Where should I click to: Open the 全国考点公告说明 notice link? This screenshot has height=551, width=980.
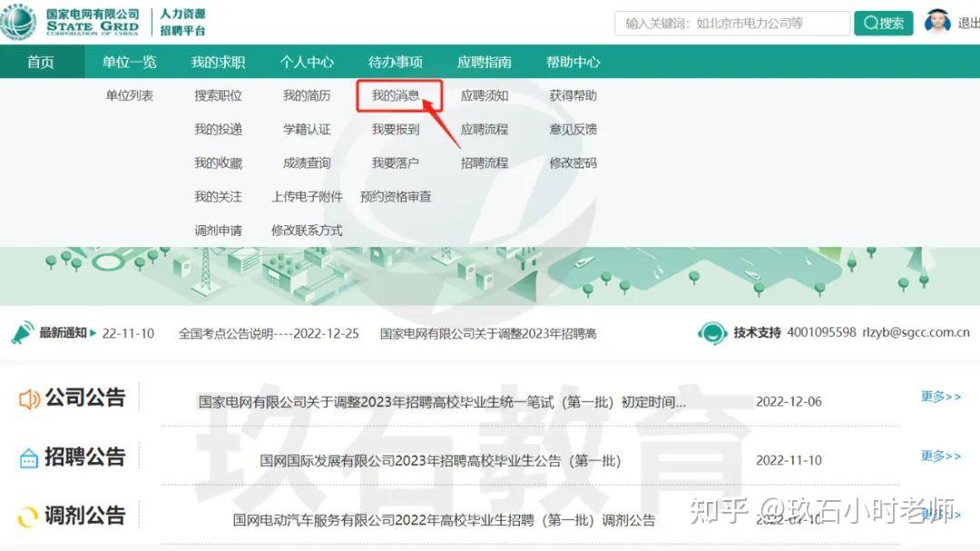tap(269, 333)
